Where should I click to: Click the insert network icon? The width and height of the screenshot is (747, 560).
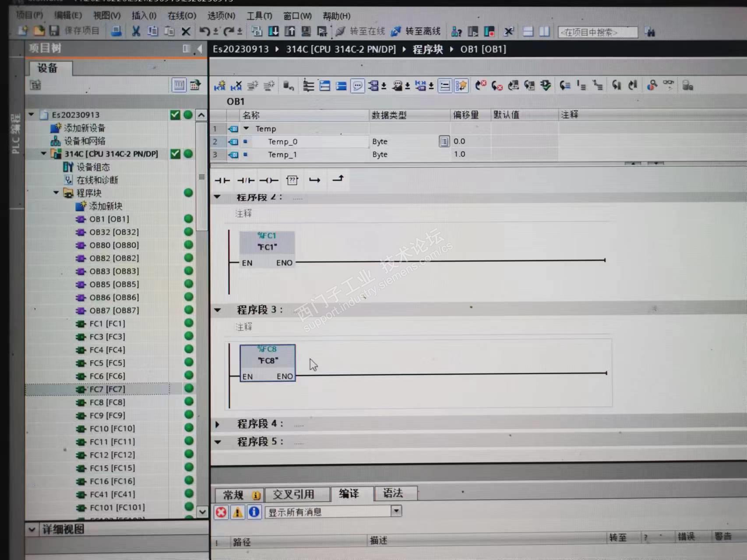219,85
